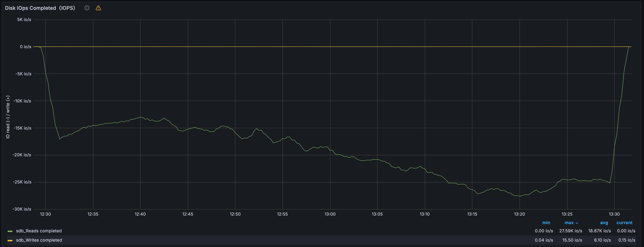The height and width of the screenshot is (247, 644).
Task: Click the 12:30 time axis label
Action: coord(45,214)
